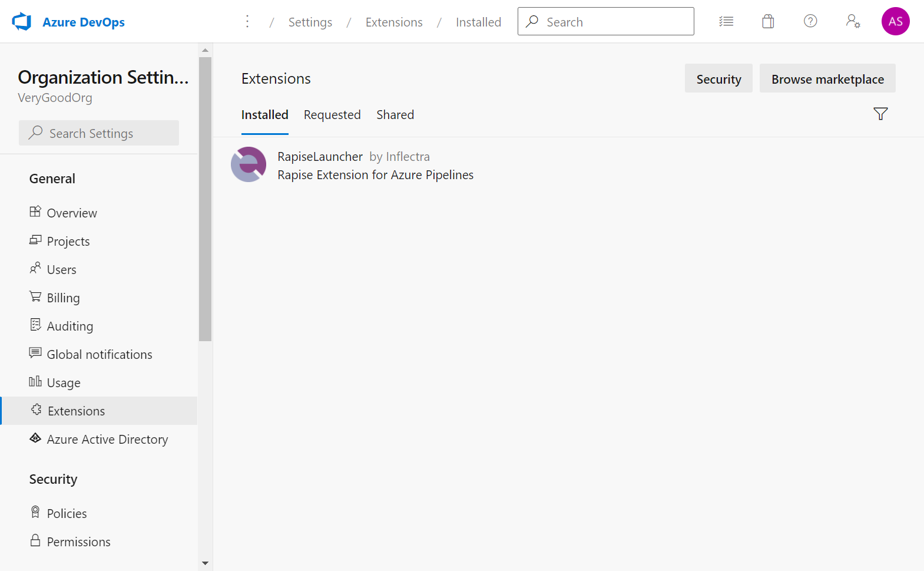Click the Global notifications chat icon

point(35,353)
